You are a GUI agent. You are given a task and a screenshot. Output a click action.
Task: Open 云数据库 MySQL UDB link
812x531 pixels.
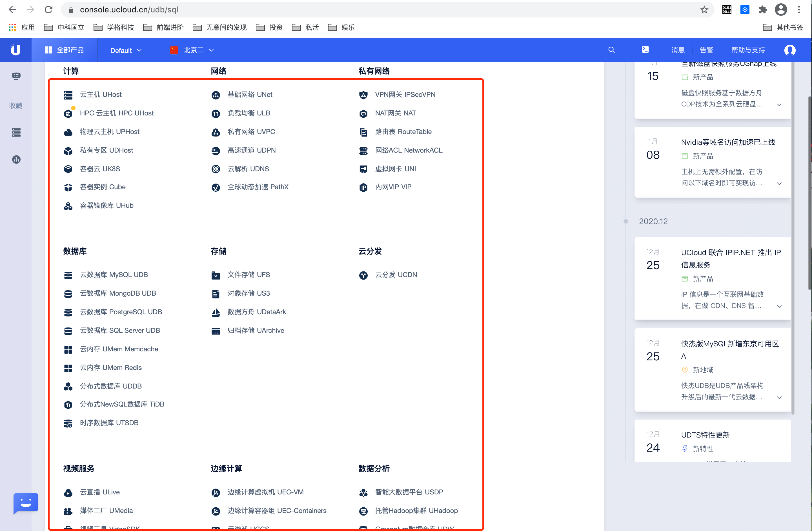tap(114, 275)
